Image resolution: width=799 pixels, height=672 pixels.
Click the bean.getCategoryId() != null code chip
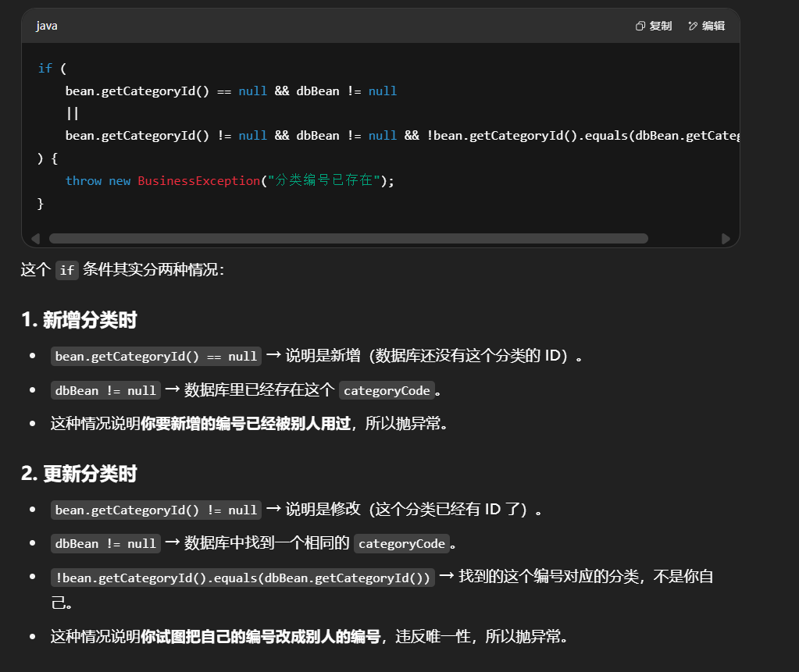156,510
